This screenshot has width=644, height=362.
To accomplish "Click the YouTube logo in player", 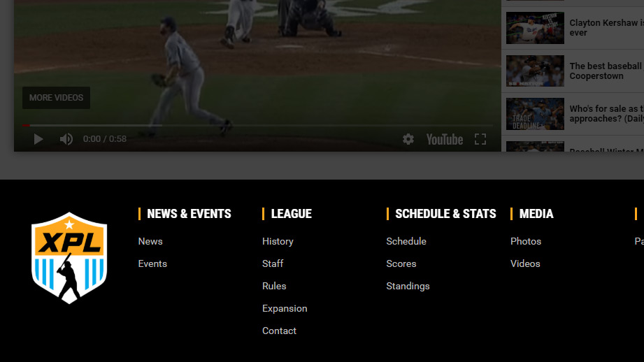I will 445,139.
